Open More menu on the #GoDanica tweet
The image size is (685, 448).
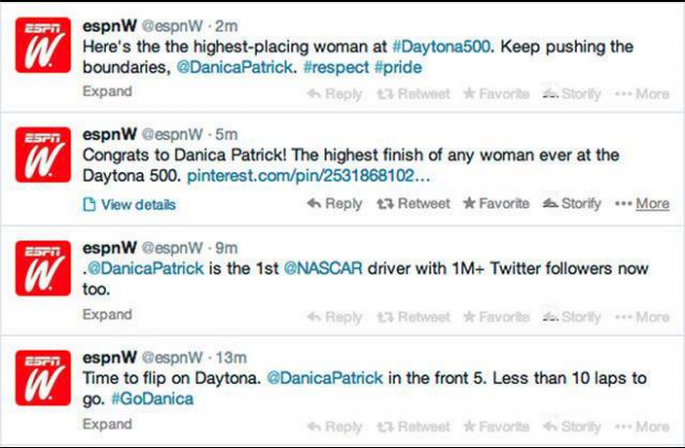pyautogui.click(x=643, y=427)
